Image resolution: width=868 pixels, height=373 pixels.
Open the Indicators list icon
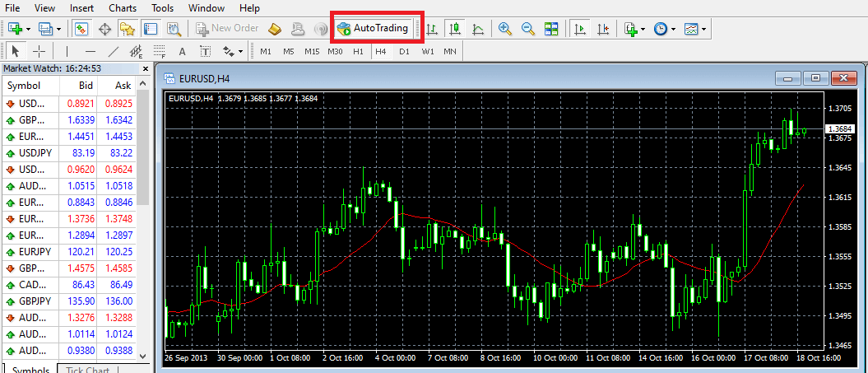[x=630, y=28]
